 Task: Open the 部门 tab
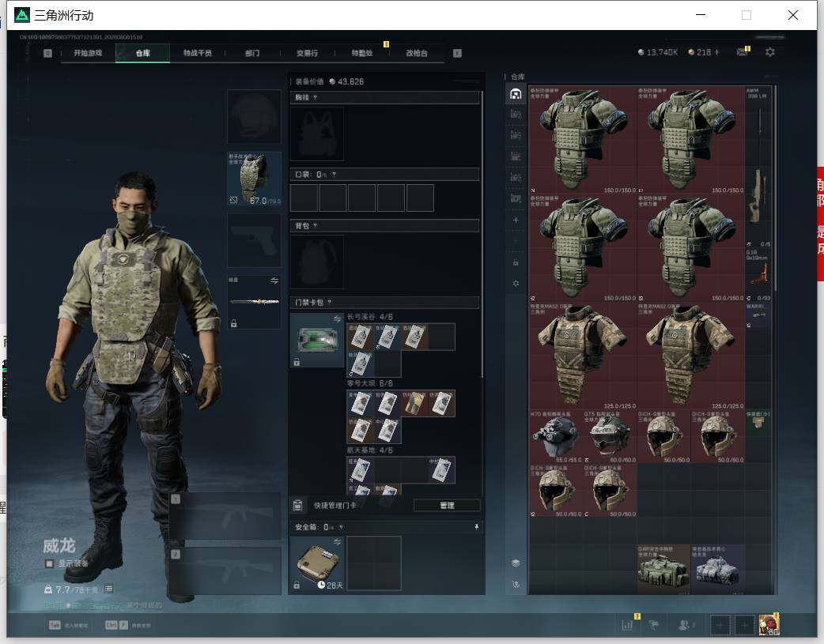coord(252,53)
